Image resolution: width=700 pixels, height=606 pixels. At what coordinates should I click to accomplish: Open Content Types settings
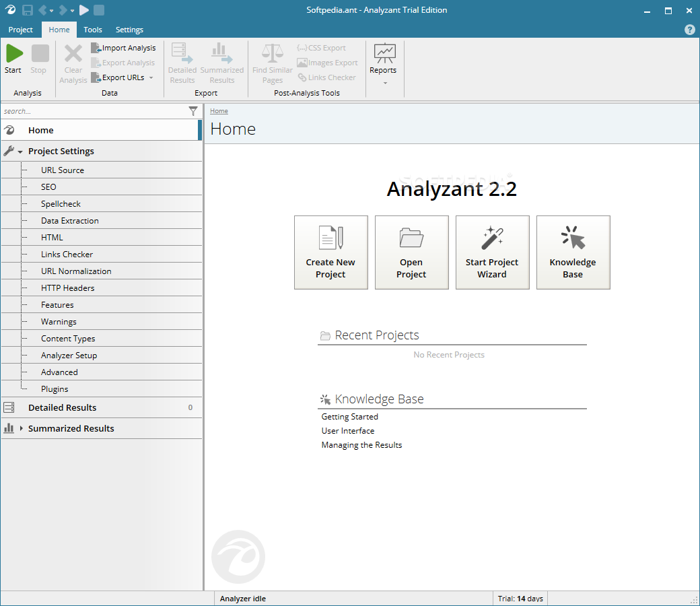click(x=68, y=339)
